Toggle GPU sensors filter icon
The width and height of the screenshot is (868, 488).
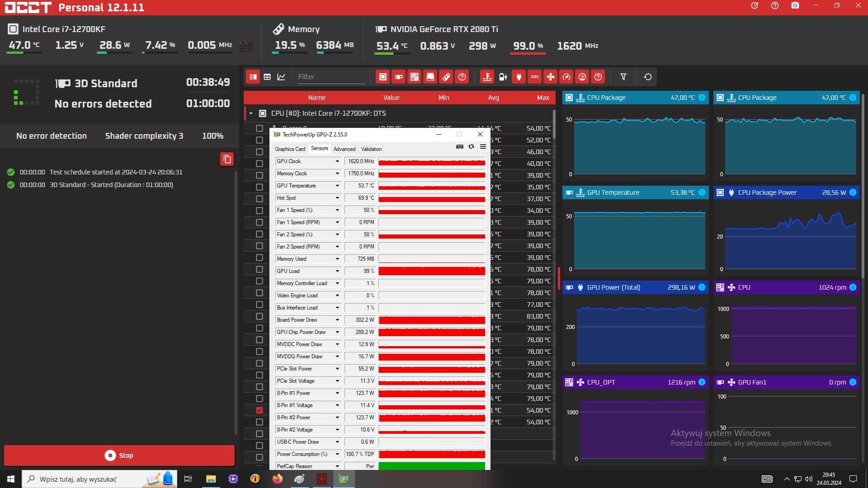click(399, 77)
